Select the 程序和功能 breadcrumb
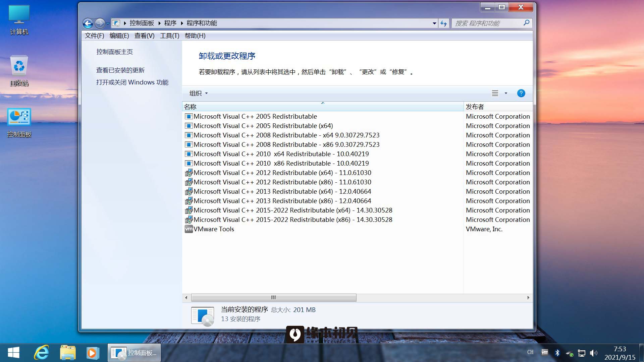This screenshot has width=644, height=362. pos(202,23)
